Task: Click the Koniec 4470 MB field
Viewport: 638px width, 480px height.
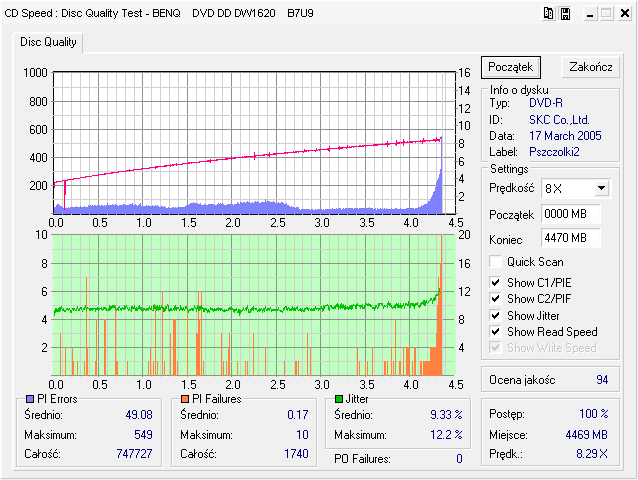Action: pos(570,238)
